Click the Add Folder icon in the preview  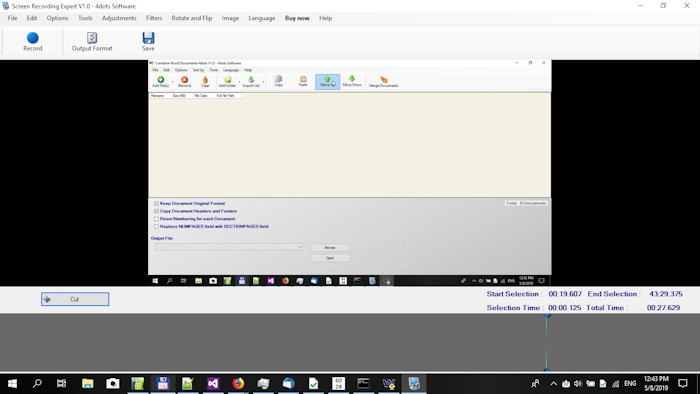coord(227,80)
